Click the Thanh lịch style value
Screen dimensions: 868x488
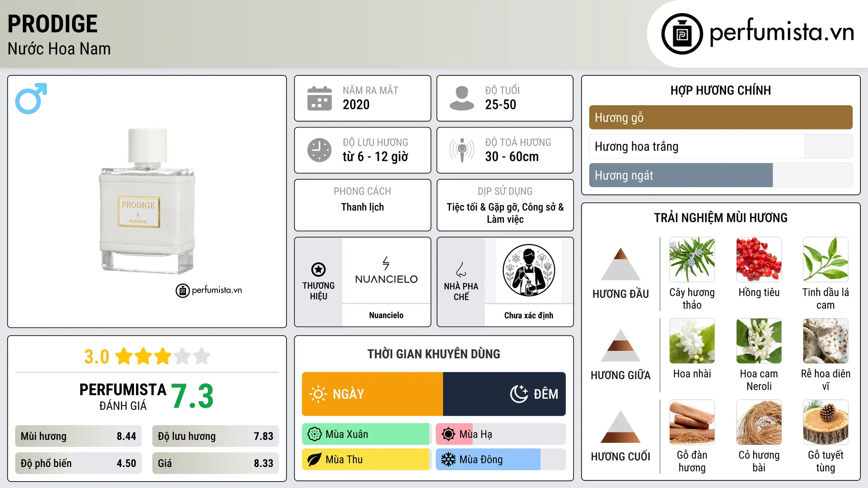pos(362,207)
